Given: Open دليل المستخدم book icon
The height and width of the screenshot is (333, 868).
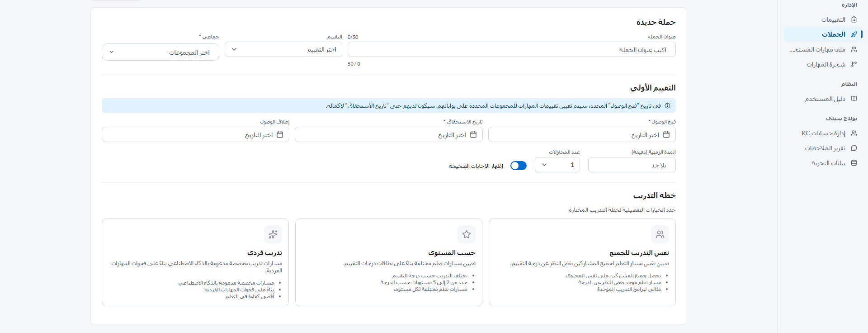Looking at the screenshot, I should point(854,99).
